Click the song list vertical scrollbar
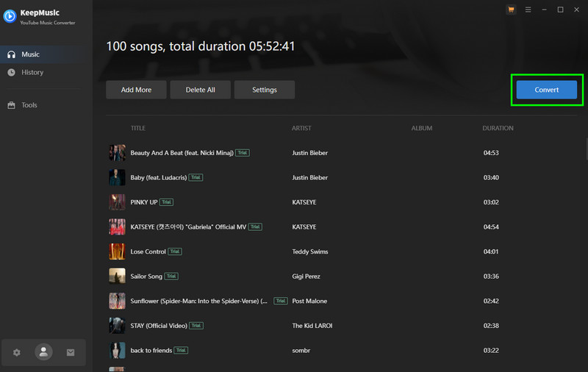 (587, 149)
